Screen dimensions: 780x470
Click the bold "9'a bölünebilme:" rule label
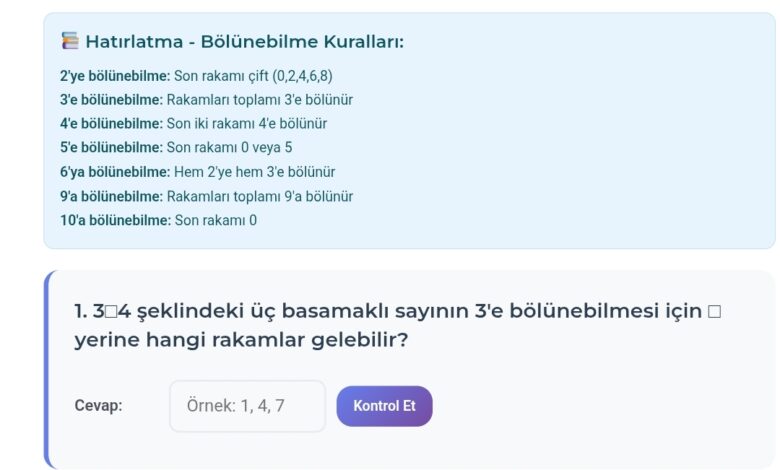click(x=111, y=196)
